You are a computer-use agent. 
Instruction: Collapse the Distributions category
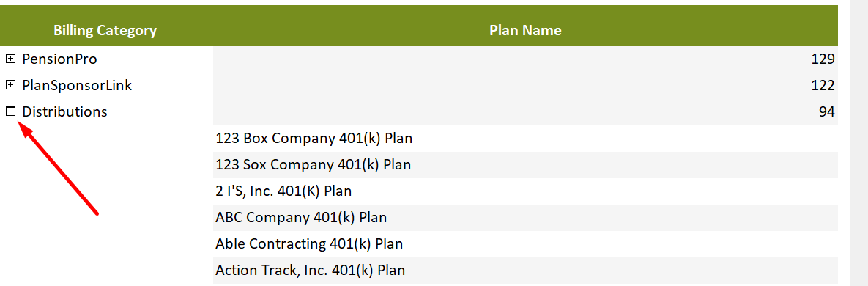[x=10, y=111]
